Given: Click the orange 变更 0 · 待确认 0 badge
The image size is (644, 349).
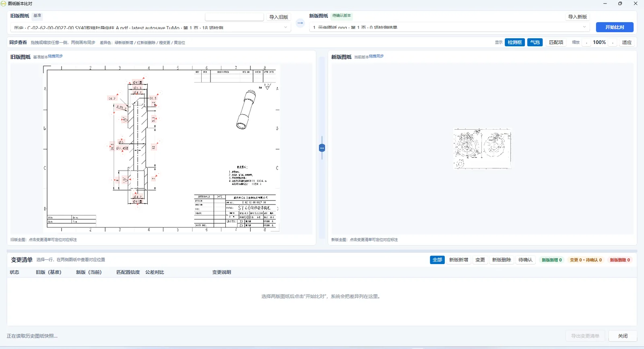Looking at the screenshot, I should (x=586, y=260).
